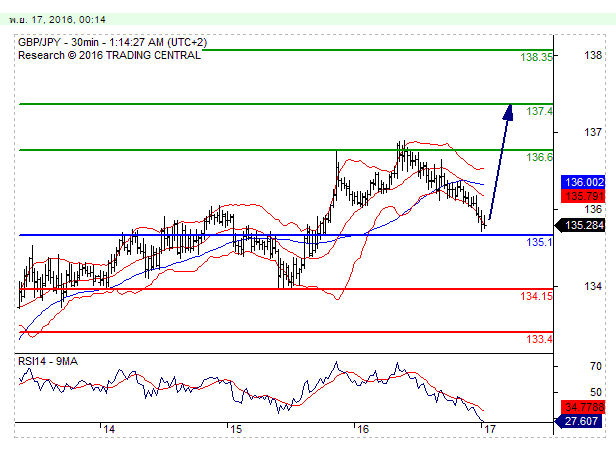
Task: Click the price axis label 137
Action: pyautogui.click(x=593, y=132)
